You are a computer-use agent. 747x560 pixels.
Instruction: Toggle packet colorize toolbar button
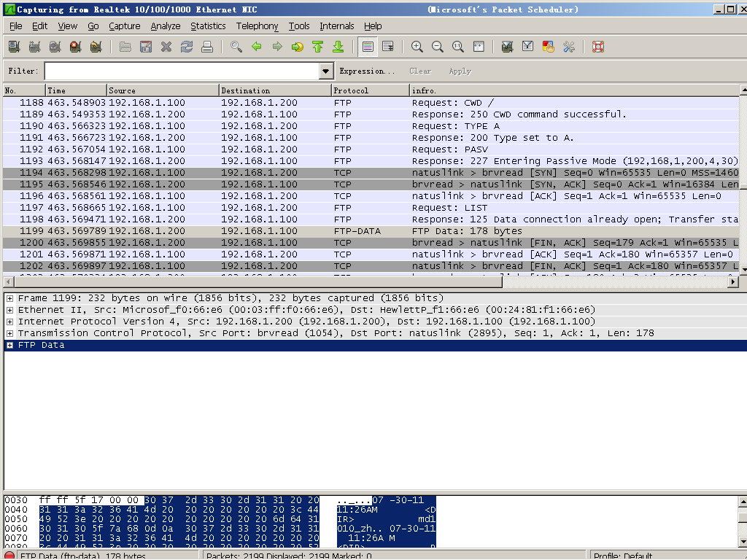point(368,47)
